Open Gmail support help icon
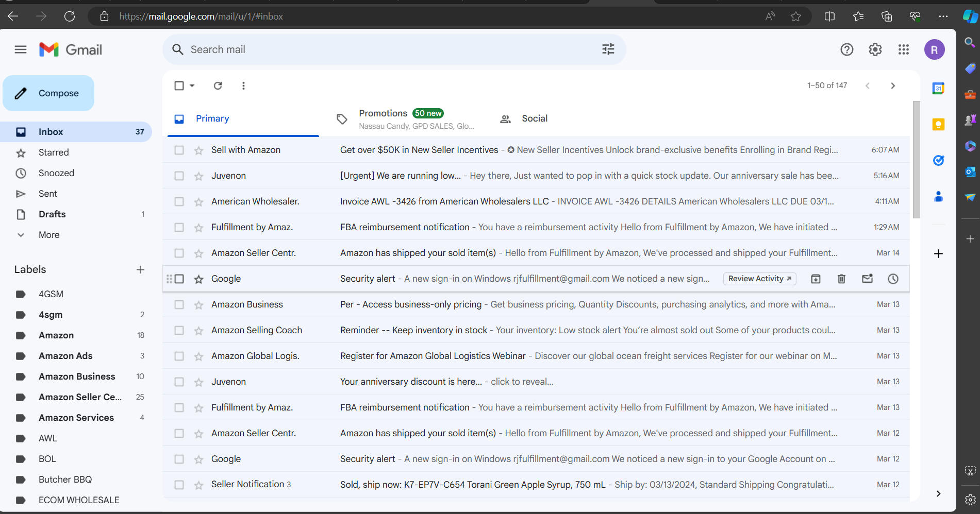 click(x=847, y=49)
